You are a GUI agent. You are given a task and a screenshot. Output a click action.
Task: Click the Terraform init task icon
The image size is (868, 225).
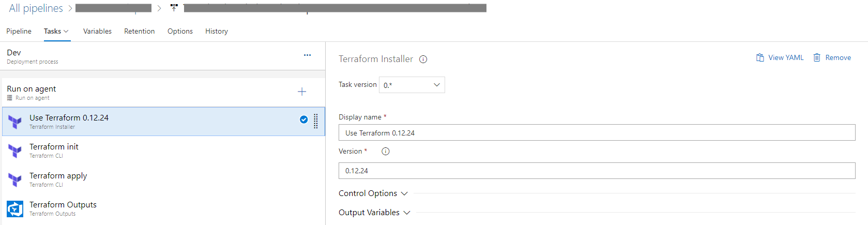tap(15, 151)
